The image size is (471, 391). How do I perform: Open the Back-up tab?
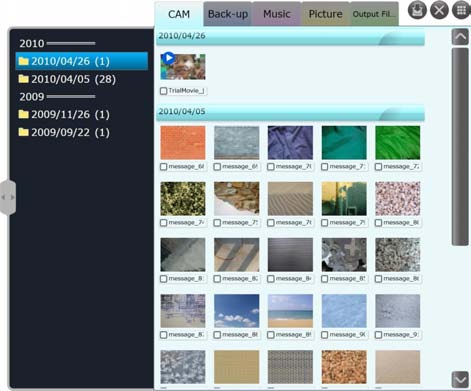[x=228, y=14]
